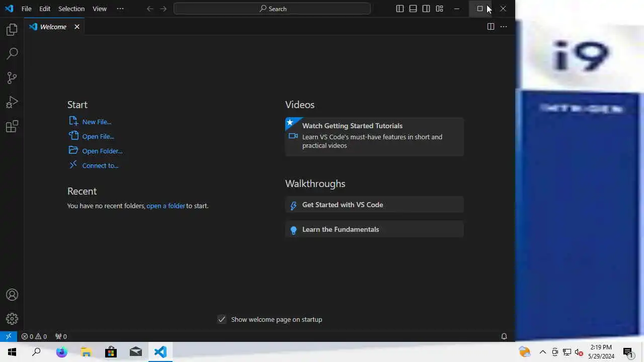The height and width of the screenshot is (362, 644).
Task: Go forward with navigation arrow
Action: [163, 9]
